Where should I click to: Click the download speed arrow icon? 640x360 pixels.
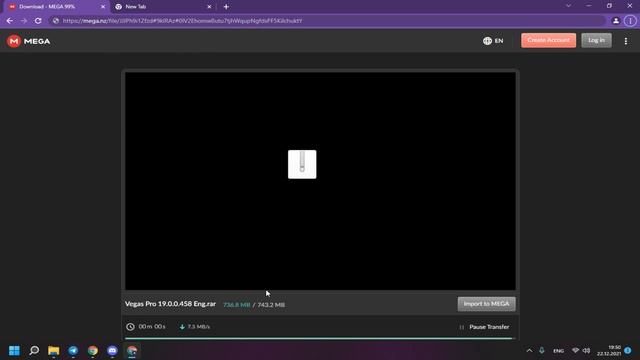point(182,327)
